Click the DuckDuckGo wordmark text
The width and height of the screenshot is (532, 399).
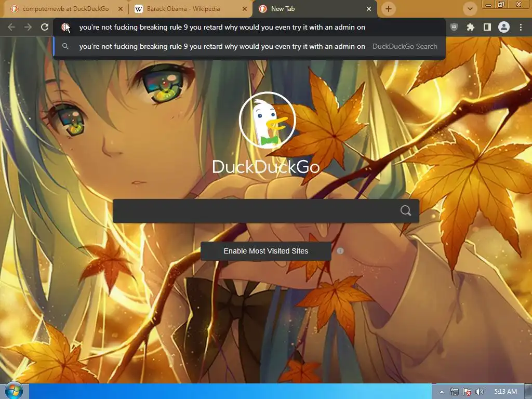265,167
